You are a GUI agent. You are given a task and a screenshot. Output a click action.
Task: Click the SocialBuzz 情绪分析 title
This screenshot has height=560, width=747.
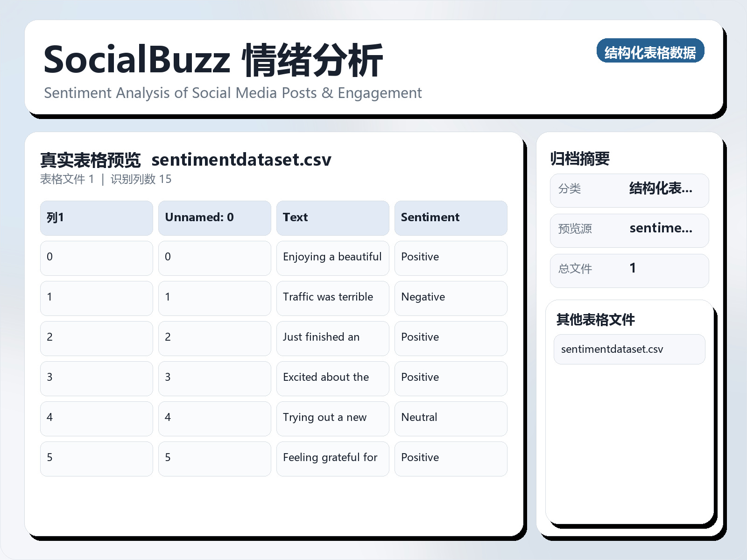coord(212,58)
